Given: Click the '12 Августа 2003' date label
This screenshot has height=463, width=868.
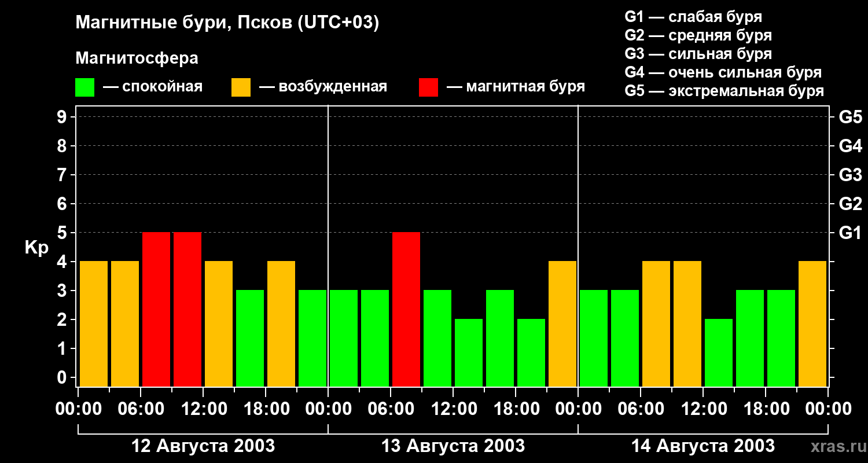Looking at the screenshot, I should [x=203, y=446].
